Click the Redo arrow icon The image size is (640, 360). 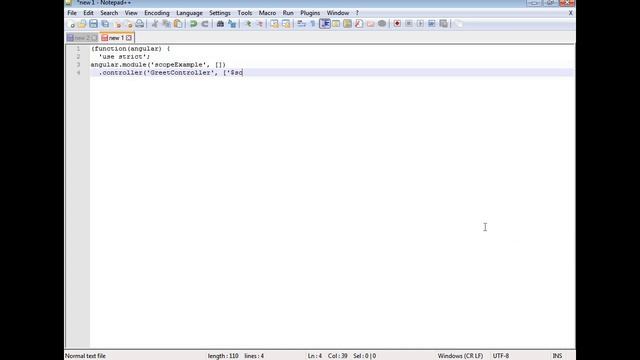coord(205,24)
